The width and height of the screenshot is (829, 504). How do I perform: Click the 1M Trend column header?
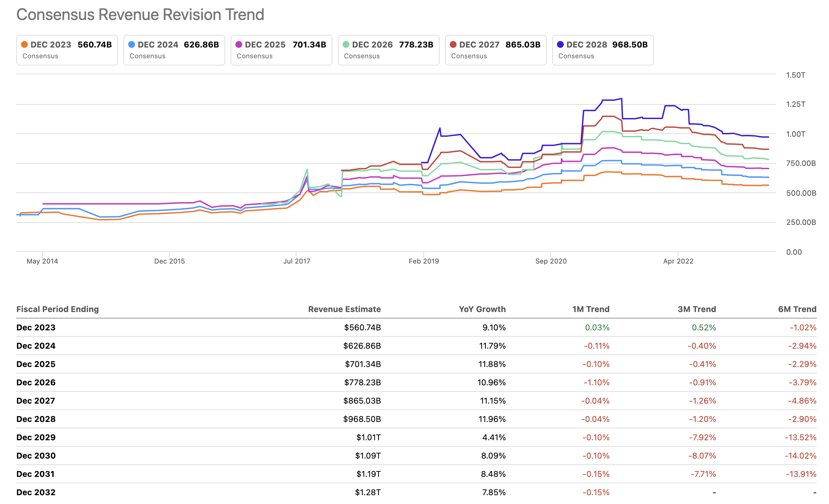click(x=591, y=309)
